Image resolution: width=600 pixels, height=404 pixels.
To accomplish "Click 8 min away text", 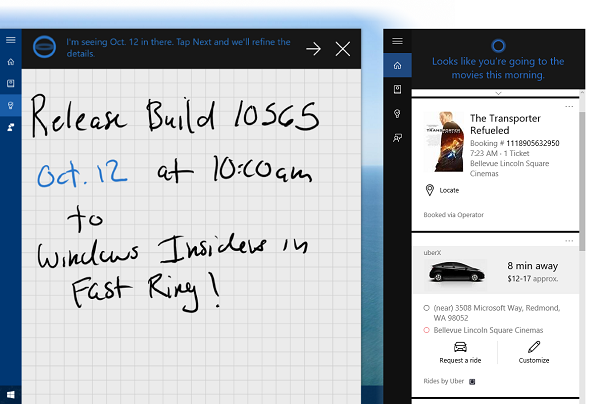I will [533, 266].
